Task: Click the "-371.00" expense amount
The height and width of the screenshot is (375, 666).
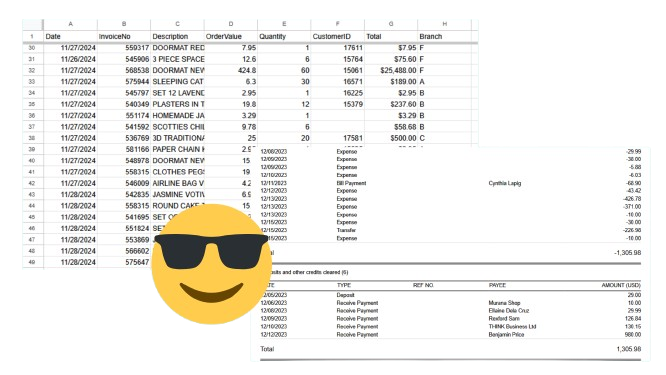Action: tap(632, 207)
